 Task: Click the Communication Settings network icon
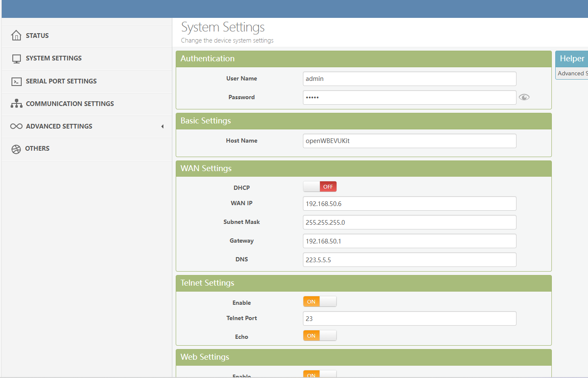tap(17, 103)
